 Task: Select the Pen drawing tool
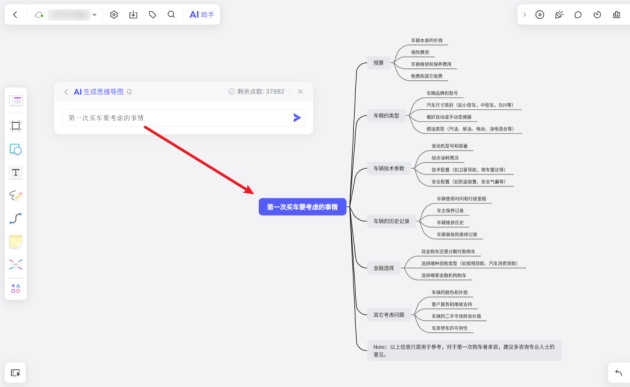click(x=16, y=195)
